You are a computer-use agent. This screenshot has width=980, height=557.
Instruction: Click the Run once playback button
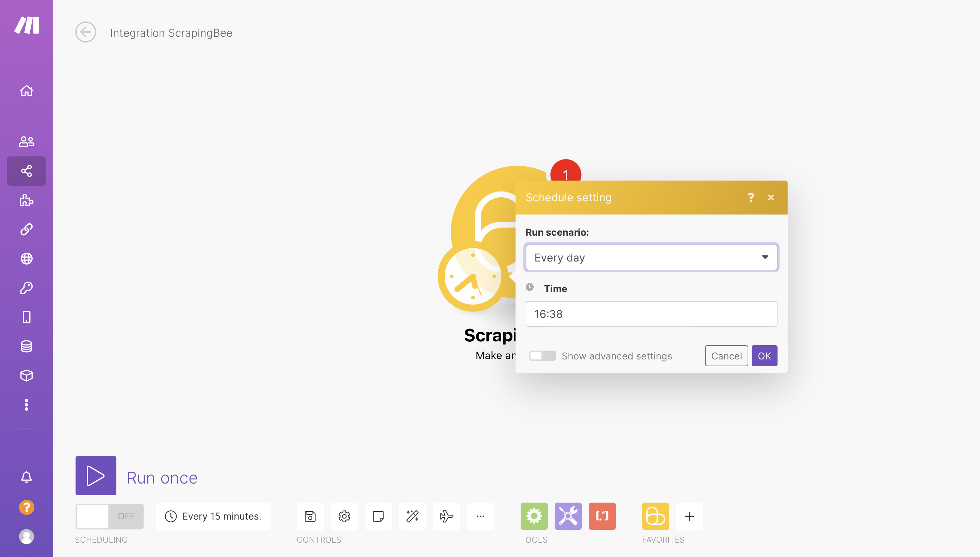[94, 476]
